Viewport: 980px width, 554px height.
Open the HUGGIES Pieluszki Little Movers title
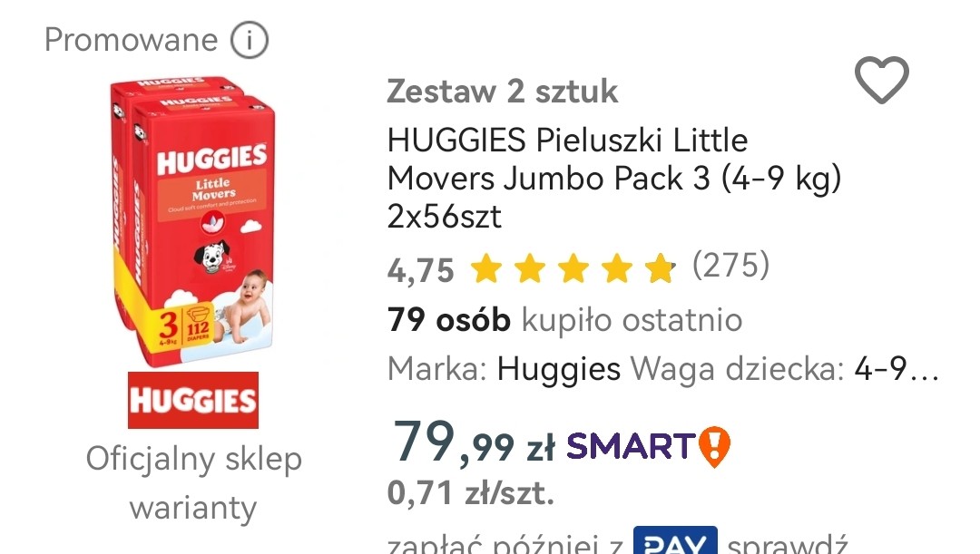pos(613,178)
